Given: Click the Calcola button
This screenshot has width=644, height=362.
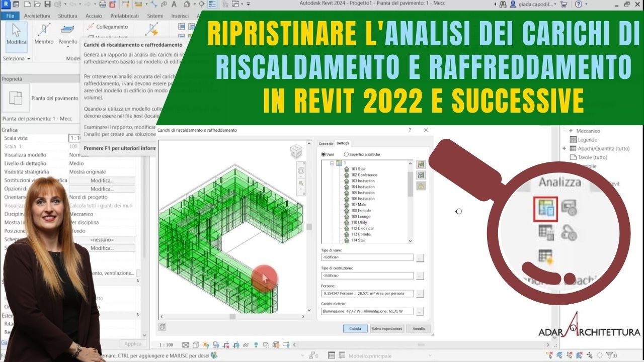Looking at the screenshot, I should point(355,329).
